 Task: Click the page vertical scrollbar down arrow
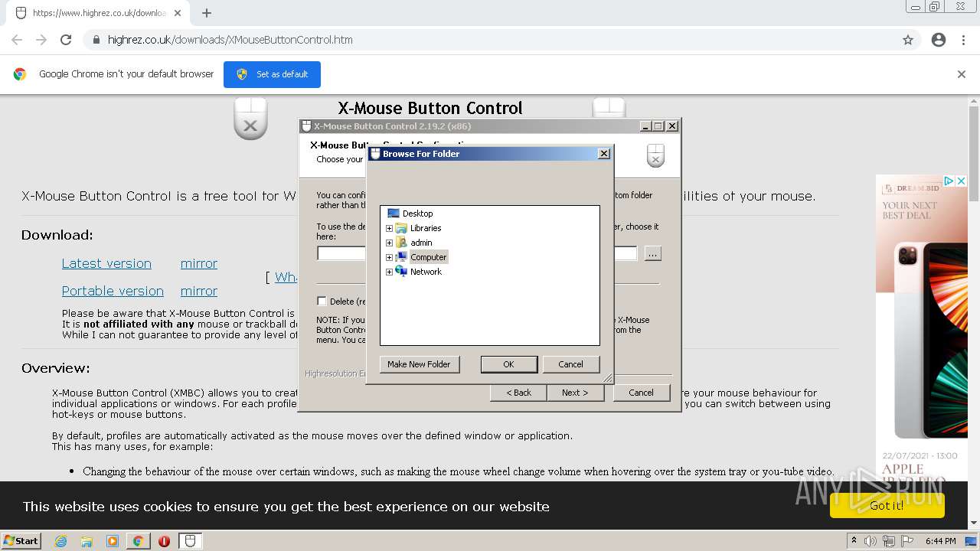click(x=974, y=523)
